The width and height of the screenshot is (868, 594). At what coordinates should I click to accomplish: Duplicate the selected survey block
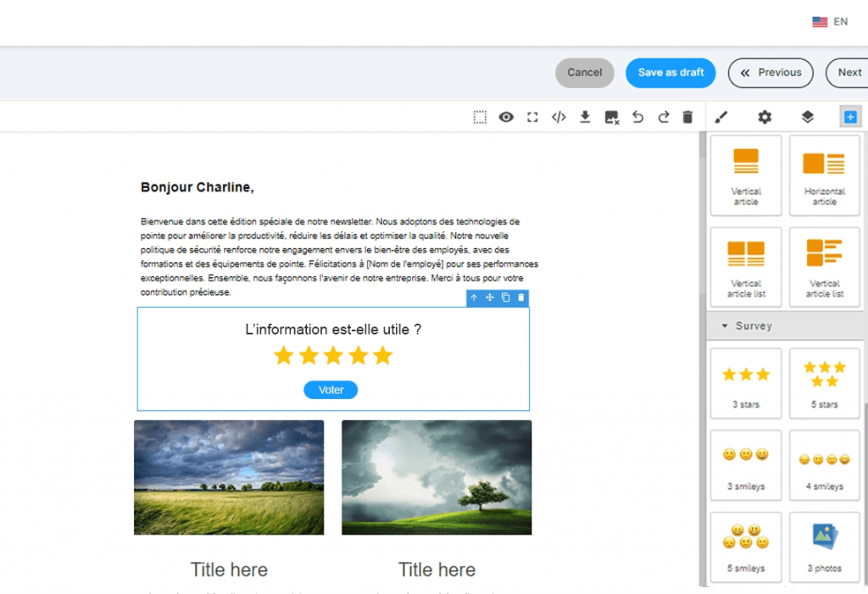[x=505, y=297]
